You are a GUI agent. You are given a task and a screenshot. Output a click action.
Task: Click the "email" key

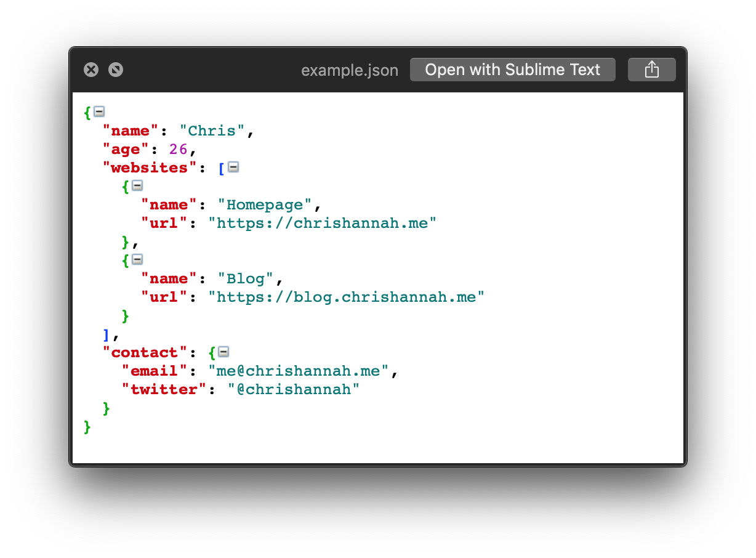point(155,371)
